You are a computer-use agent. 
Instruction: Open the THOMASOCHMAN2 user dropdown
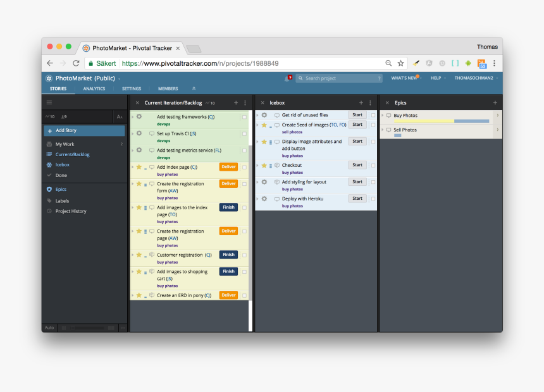[476, 78]
